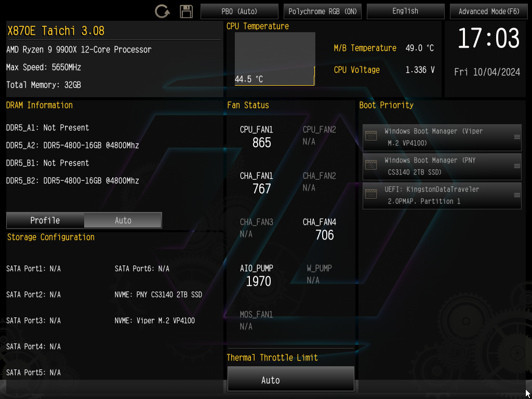Click the CHA_FAN3 N/A entry
Screen dimensions: 532x399
click(257, 228)
